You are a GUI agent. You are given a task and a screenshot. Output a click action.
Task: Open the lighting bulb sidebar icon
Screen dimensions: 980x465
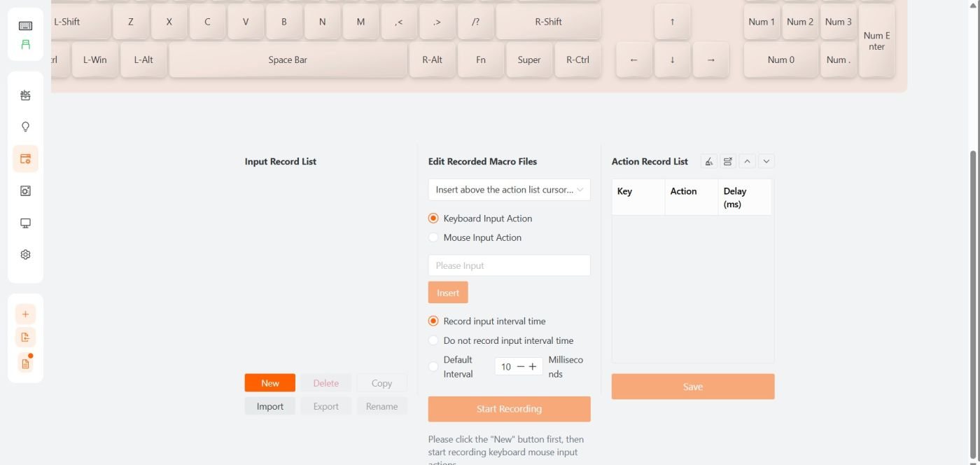point(25,127)
